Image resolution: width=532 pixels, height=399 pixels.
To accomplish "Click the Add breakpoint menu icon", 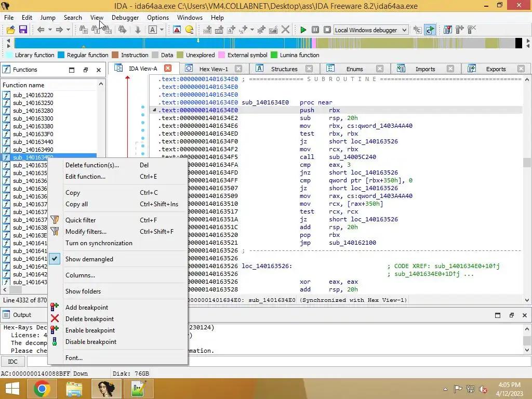I will [55, 308].
